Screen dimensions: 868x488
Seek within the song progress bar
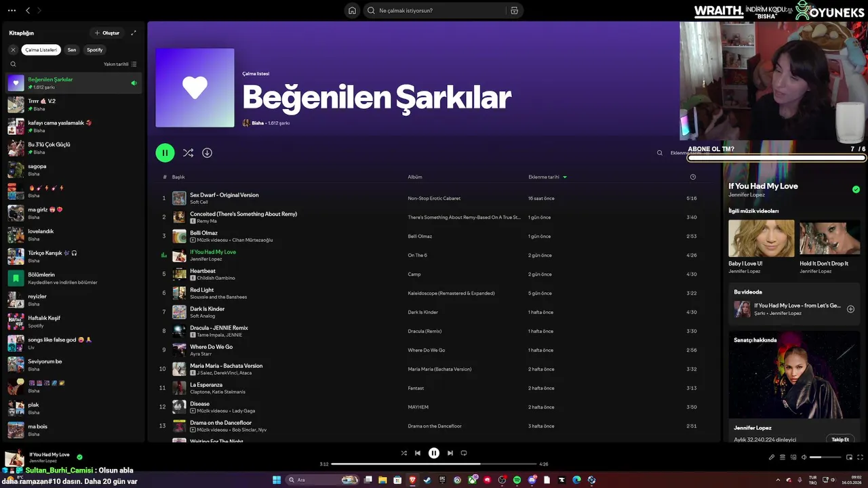pyautogui.click(x=434, y=464)
